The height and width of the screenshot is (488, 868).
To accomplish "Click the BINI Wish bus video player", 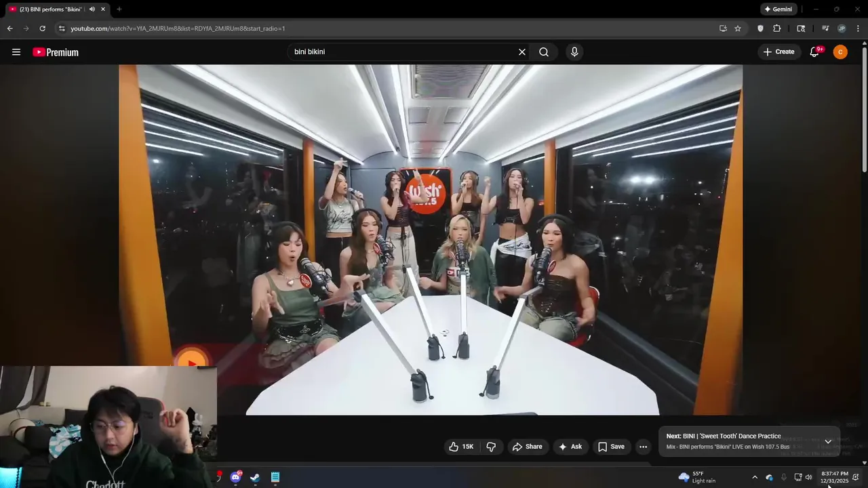I will pos(431,240).
